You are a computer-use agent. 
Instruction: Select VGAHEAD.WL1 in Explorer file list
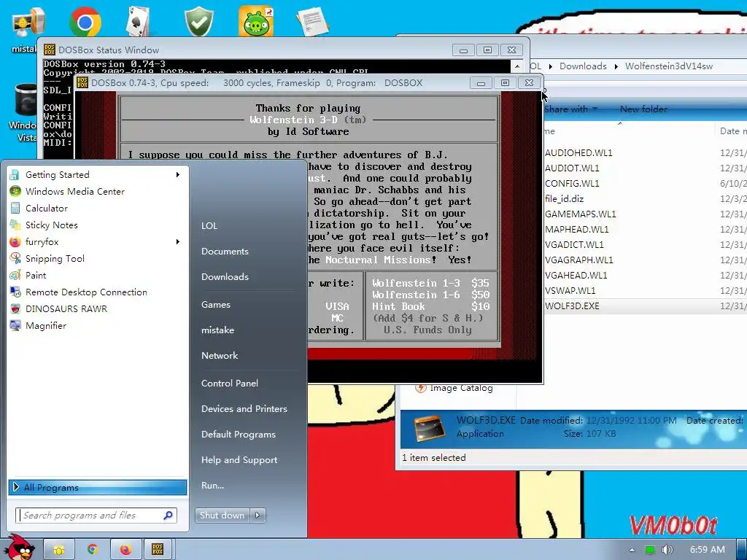tap(576, 275)
